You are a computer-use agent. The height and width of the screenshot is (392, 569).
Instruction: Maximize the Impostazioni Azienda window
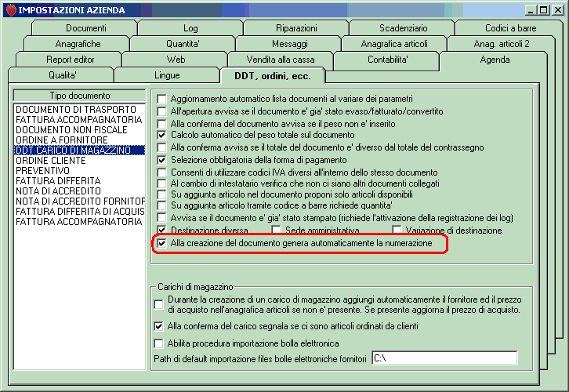coord(544,9)
